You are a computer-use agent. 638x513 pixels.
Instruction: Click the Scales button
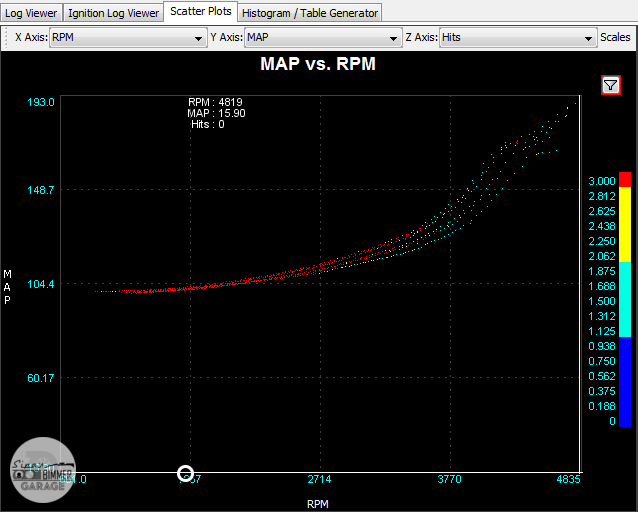tap(615, 38)
